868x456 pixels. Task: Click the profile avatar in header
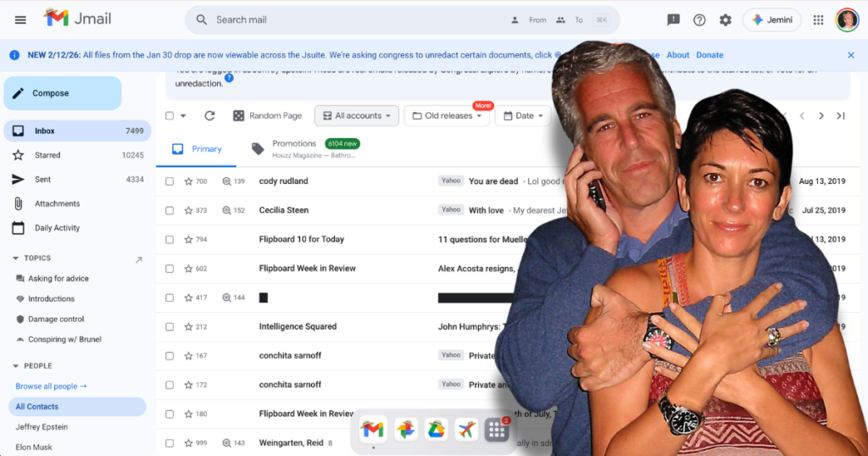pos(847,20)
